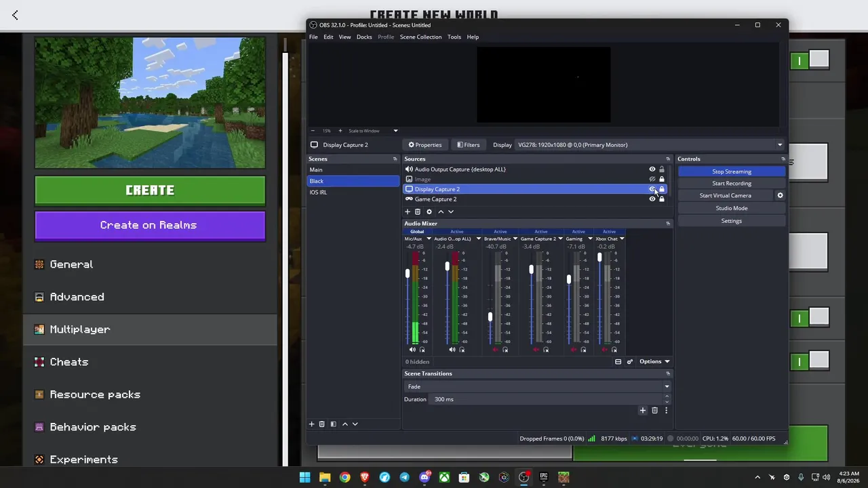Lock the Audio Output Capture source

pyautogui.click(x=662, y=169)
